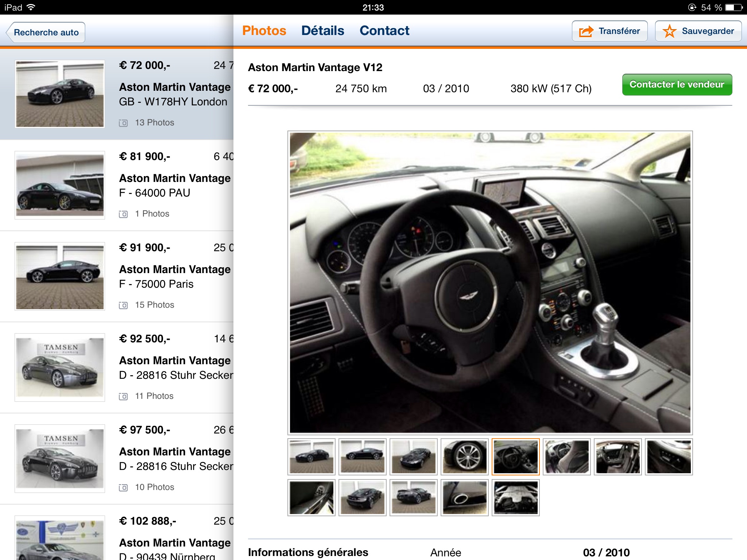747x560 pixels.
Task: Select the alloy wheel thumbnail
Action: coord(465,457)
